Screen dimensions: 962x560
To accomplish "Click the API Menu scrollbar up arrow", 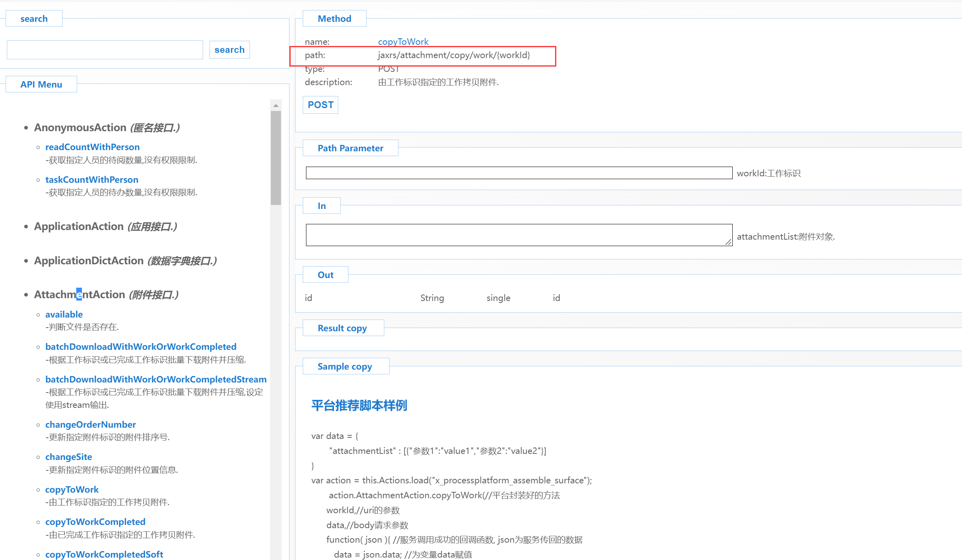I will click(276, 105).
